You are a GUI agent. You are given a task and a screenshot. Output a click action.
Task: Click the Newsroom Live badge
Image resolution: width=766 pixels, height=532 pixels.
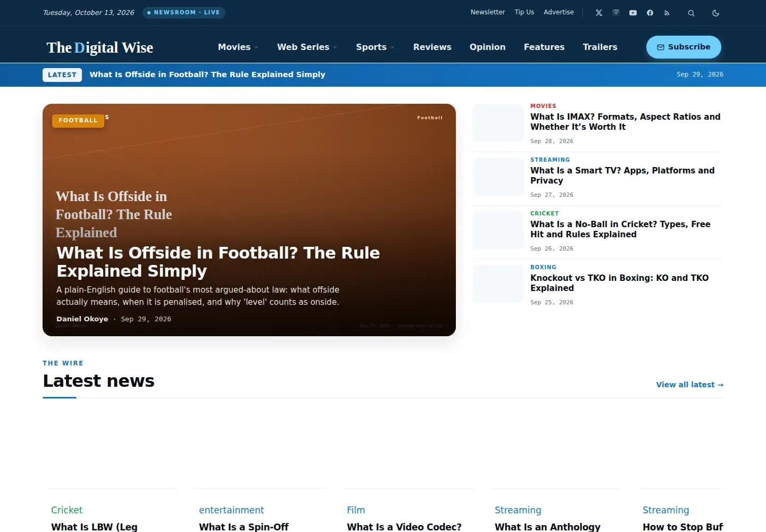click(x=184, y=12)
